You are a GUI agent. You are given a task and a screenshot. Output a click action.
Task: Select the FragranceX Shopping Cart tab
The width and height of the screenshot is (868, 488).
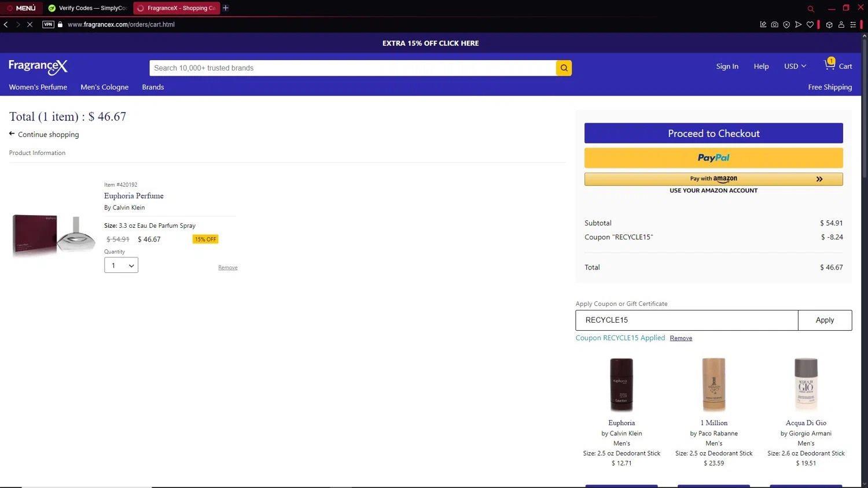pyautogui.click(x=176, y=8)
